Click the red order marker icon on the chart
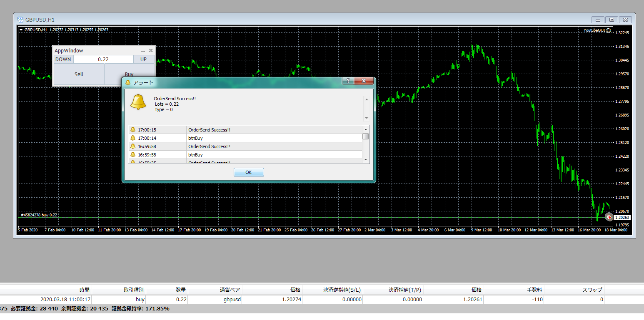The height and width of the screenshot is (320, 644). (609, 217)
